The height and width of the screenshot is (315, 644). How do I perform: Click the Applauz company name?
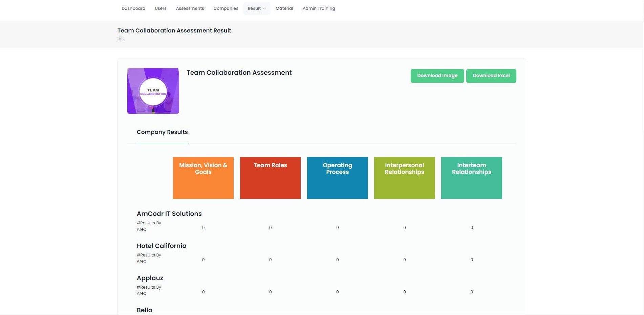point(150,278)
